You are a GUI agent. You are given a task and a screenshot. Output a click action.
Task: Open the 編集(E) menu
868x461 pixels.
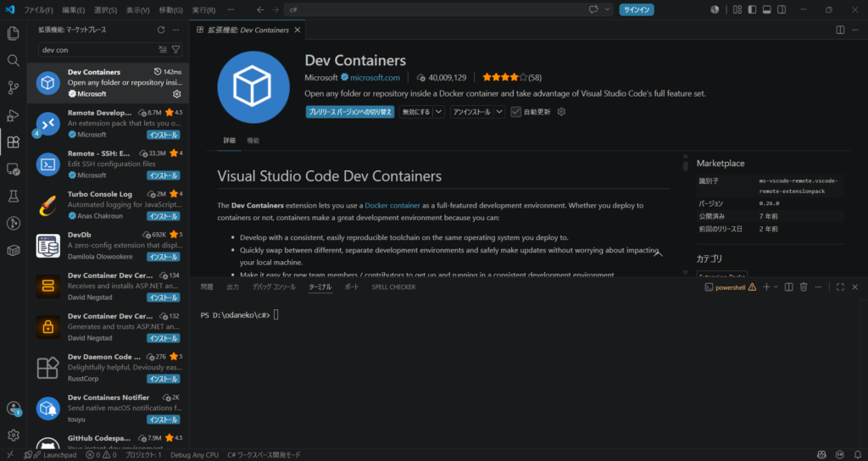tap(74, 10)
